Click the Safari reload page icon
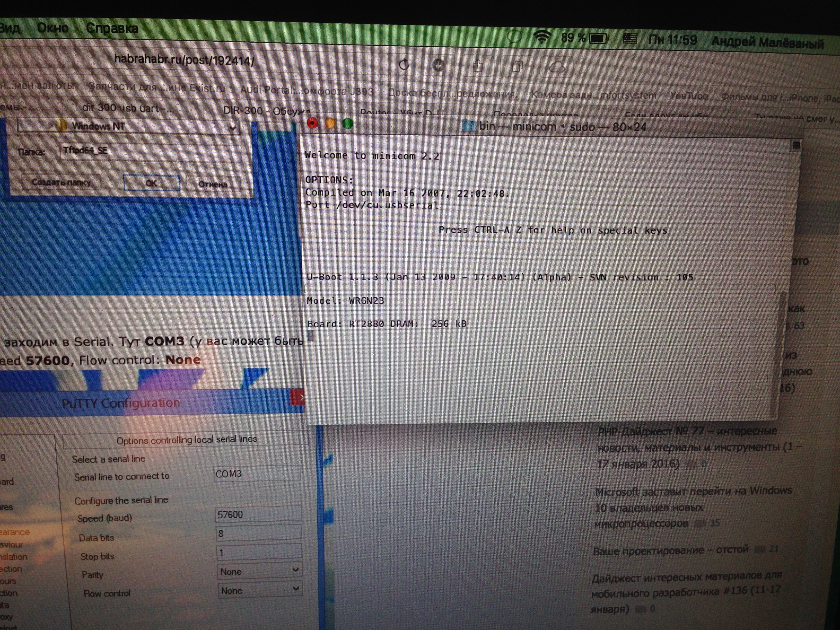840x630 pixels. tap(404, 65)
